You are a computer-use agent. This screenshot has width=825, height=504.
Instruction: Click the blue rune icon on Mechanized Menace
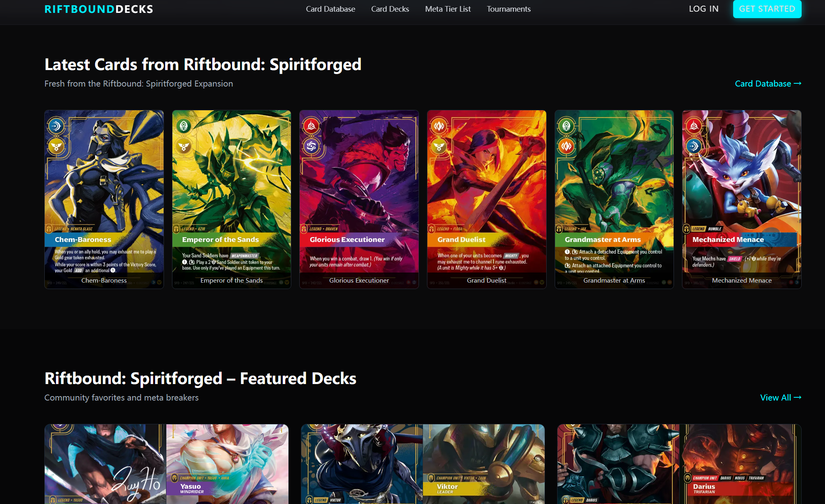[x=694, y=146]
